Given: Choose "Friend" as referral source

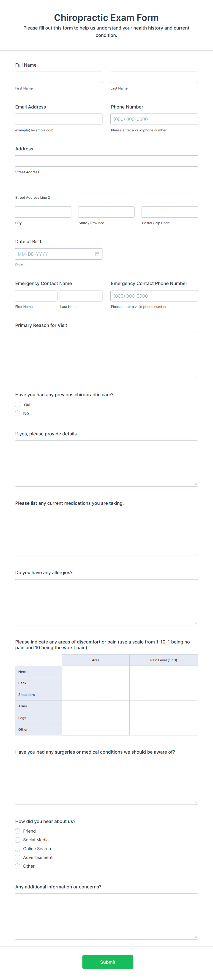Looking at the screenshot, I should 17,831.
